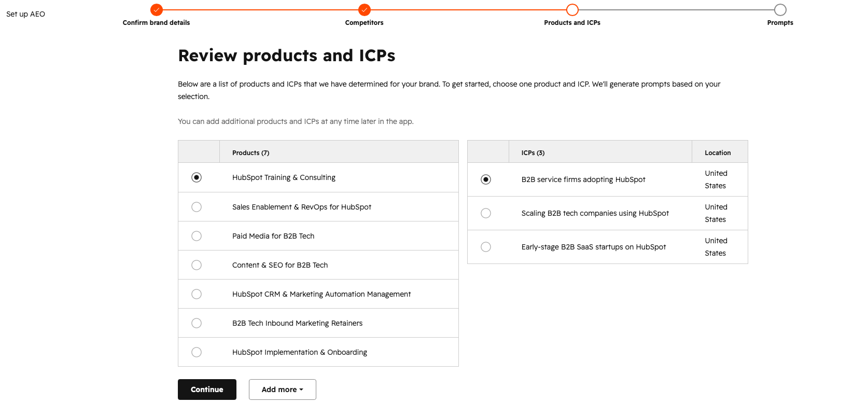Click HubSpot Implementation & Onboarding text
Image resolution: width=868 pixels, height=417 pixels.
(x=300, y=352)
